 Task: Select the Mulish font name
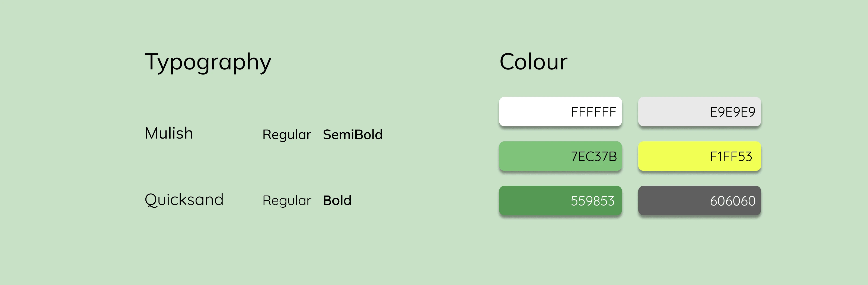[169, 133]
